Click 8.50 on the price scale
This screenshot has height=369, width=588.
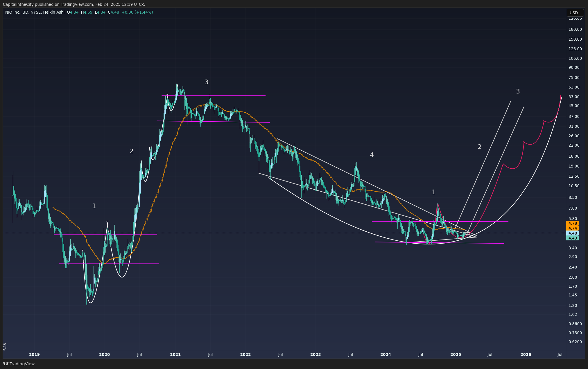pyautogui.click(x=573, y=197)
